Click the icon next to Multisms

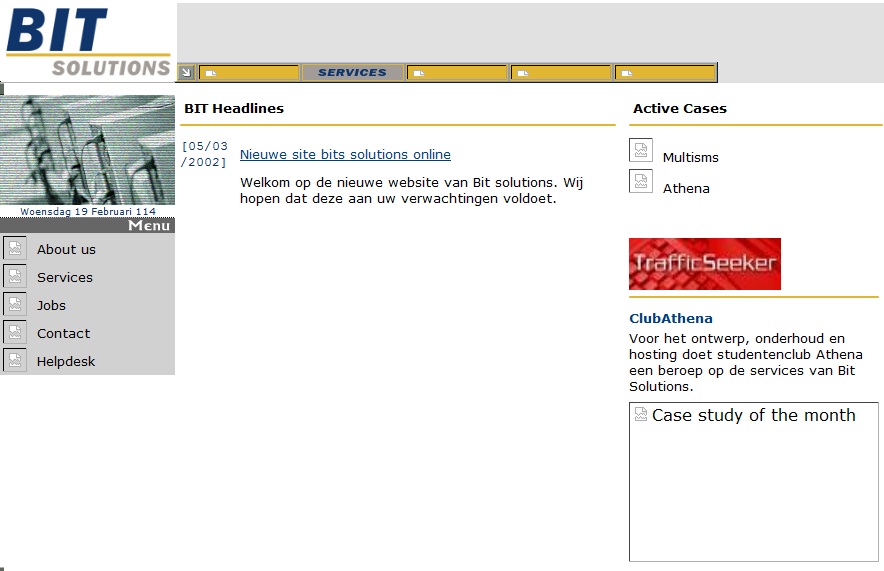(x=641, y=150)
